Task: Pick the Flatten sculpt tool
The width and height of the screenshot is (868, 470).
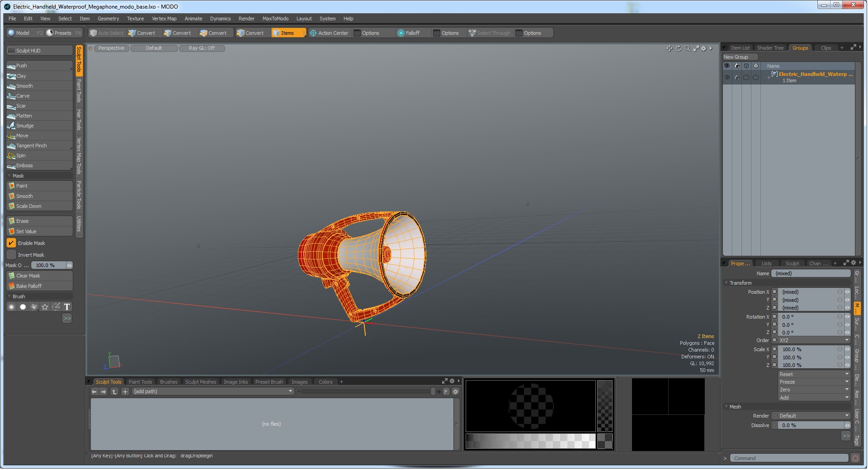Action: click(x=39, y=116)
